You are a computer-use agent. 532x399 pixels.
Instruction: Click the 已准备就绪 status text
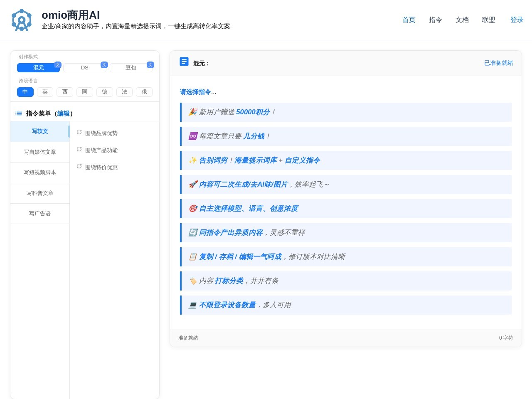(499, 63)
